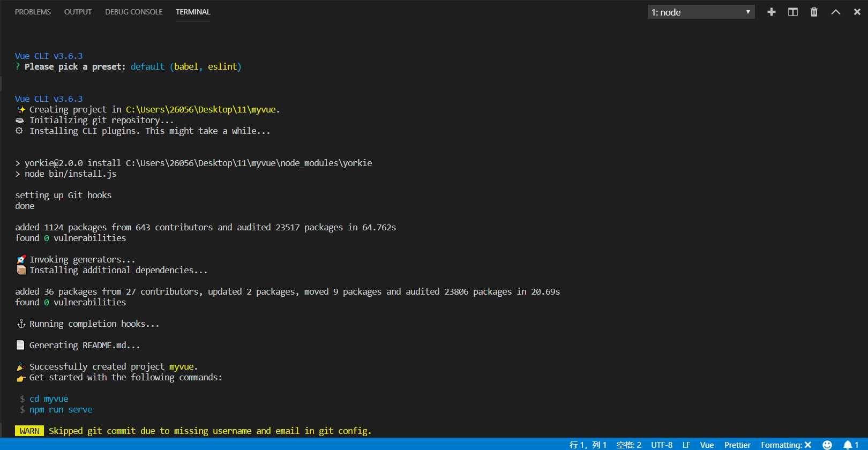The height and width of the screenshot is (450, 868).
Task: Select the TERMINAL tab
Action: coord(193,12)
